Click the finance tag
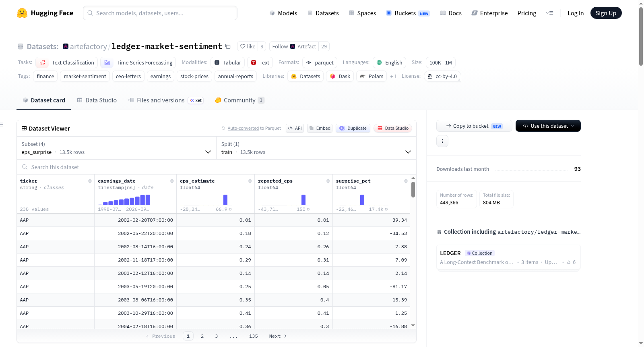 click(x=45, y=76)
